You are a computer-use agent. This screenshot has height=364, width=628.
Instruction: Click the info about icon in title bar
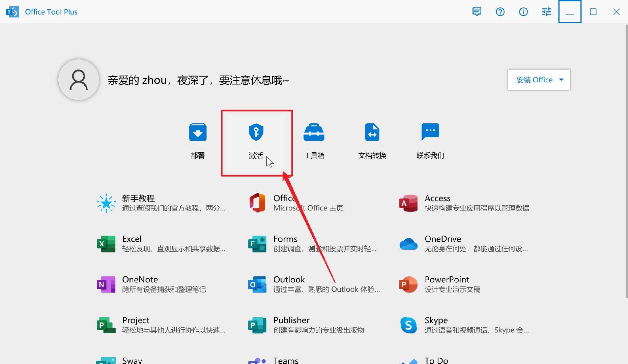[x=523, y=12]
